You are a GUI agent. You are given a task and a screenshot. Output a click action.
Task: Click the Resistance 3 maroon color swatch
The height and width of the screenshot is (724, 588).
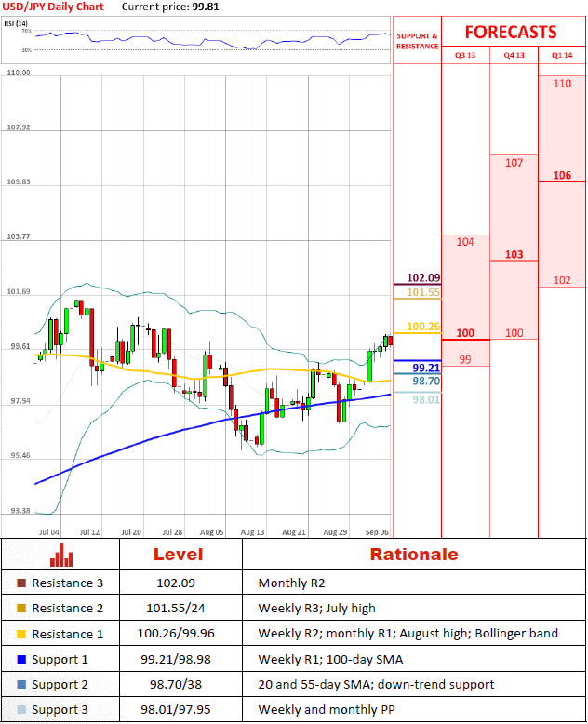click(x=21, y=583)
